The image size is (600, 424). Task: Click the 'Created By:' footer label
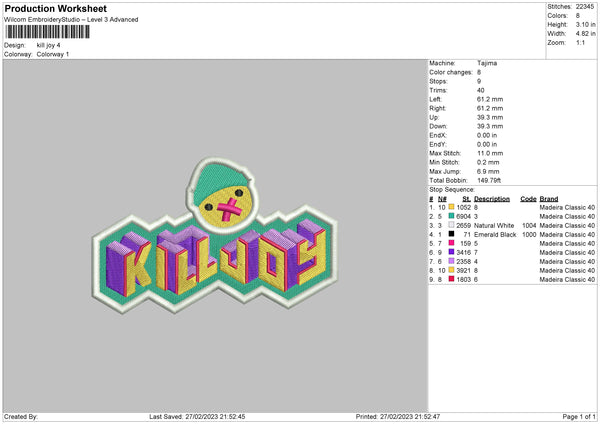(21, 417)
